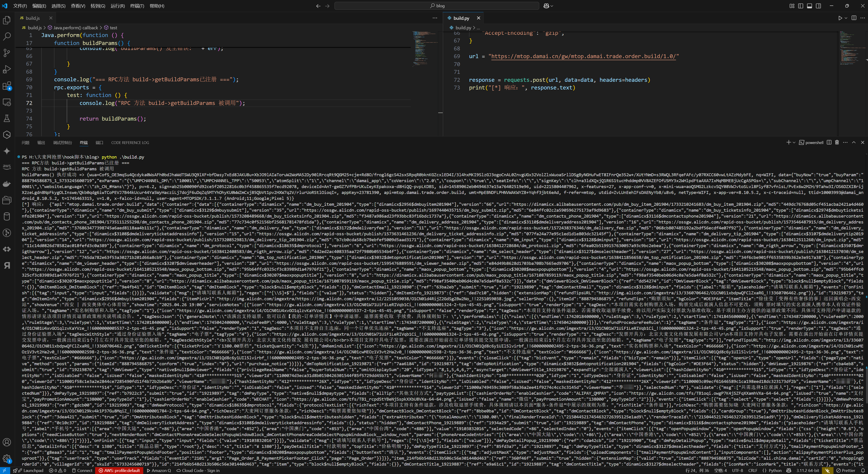Expand the run button dropdown arrow
This screenshot has width=868, height=474.
(846, 18)
